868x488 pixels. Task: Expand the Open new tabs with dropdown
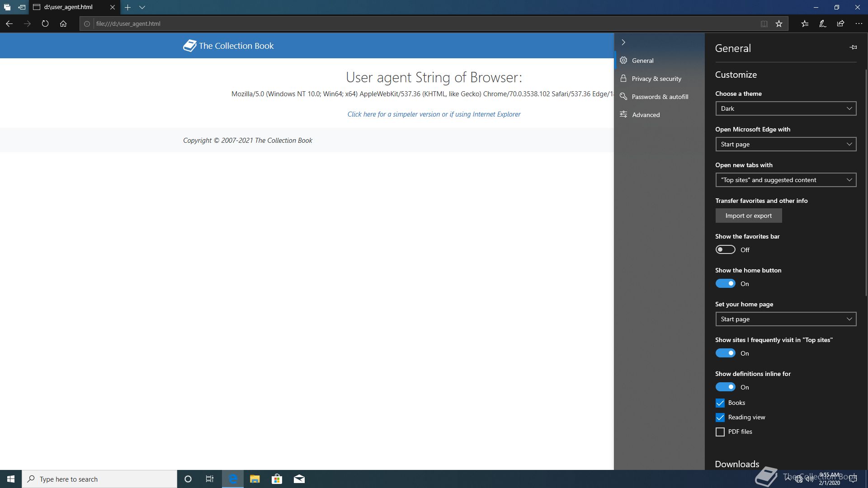click(x=785, y=180)
